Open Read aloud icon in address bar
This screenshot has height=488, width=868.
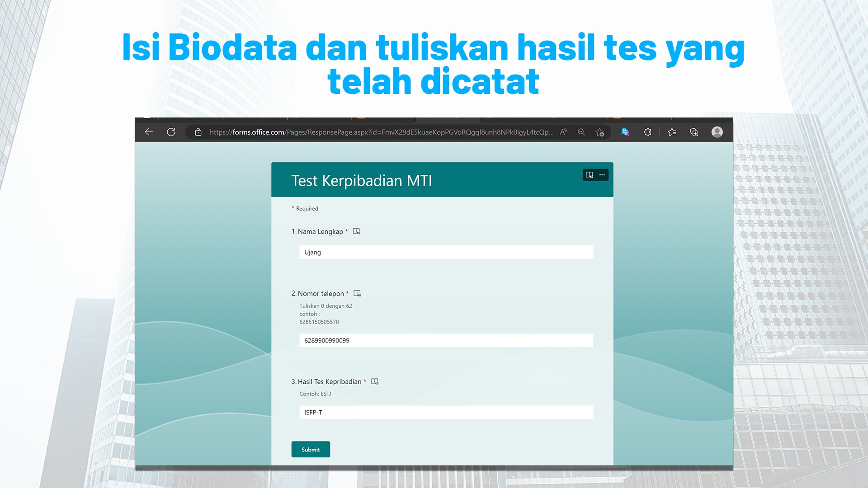point(563,132)
